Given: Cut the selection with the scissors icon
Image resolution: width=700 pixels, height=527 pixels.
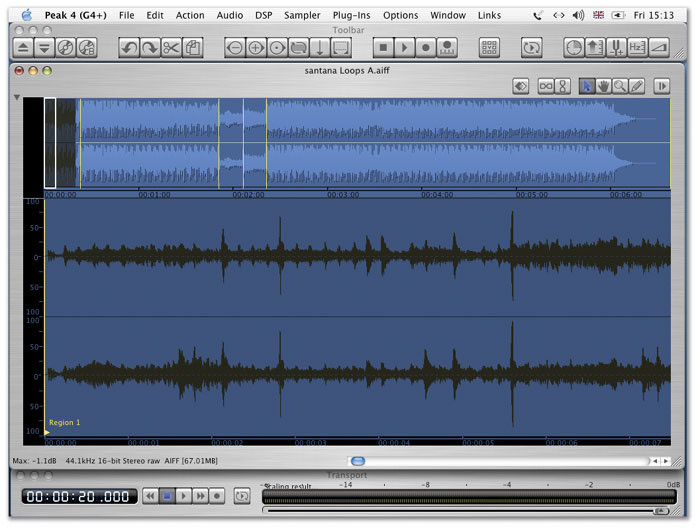Looking at the screenshot, I should pyautogui.click(x=171, y=48).
